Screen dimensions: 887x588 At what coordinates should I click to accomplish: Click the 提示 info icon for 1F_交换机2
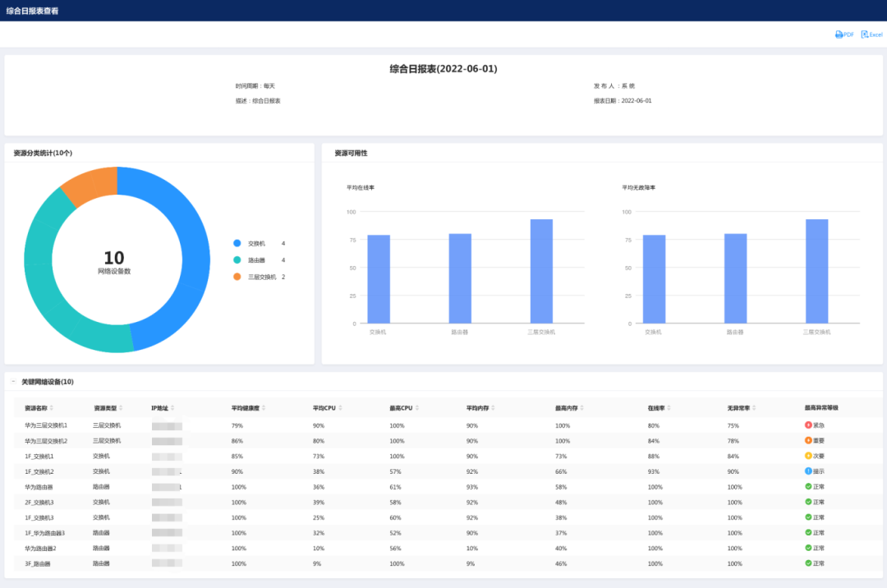click(x=808, y=471)
